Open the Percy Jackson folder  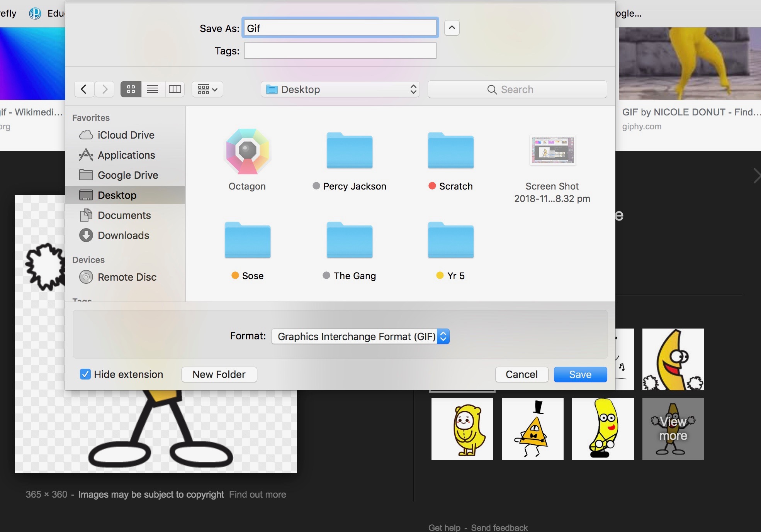pos(350,151)
